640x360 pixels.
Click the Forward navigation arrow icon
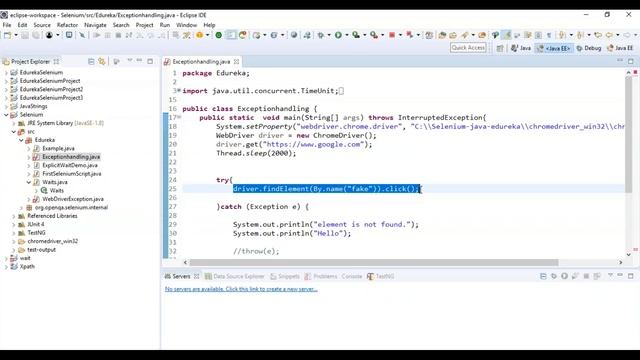tap(627, 35)
